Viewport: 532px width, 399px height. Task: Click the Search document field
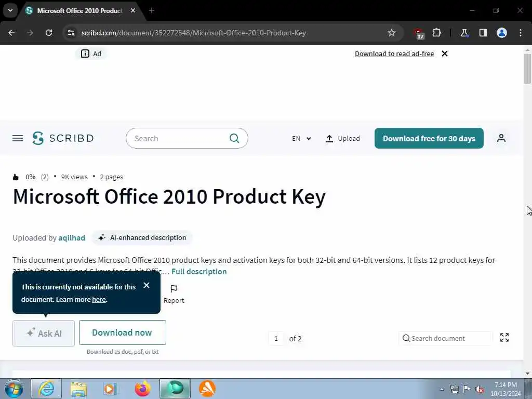[445, 338]
